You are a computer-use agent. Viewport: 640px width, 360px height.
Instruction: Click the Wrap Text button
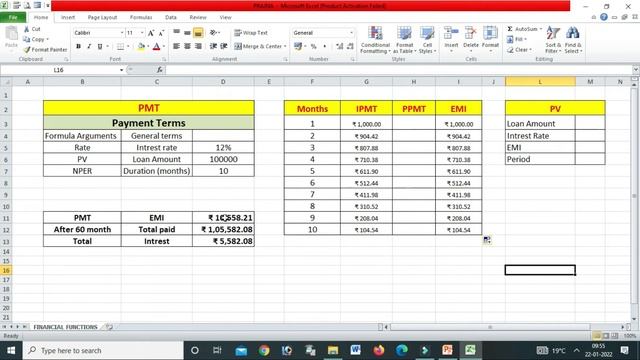pos(251,32)
